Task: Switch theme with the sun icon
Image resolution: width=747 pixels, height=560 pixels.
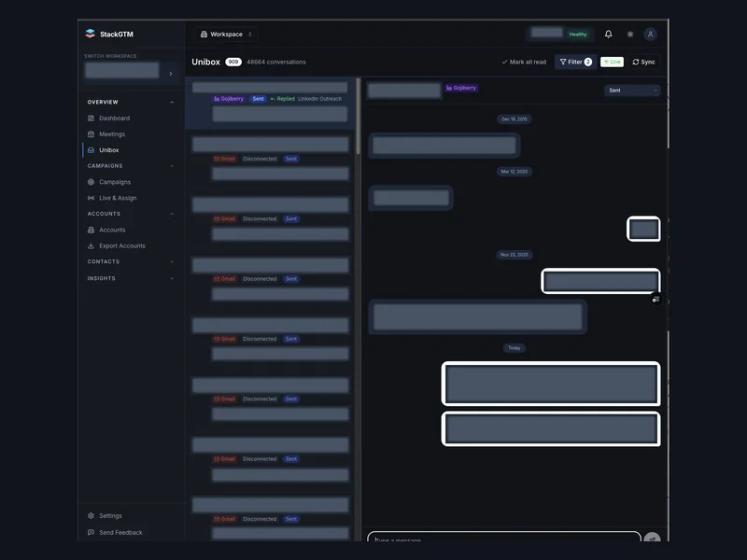Action: [x=630, y=35]
